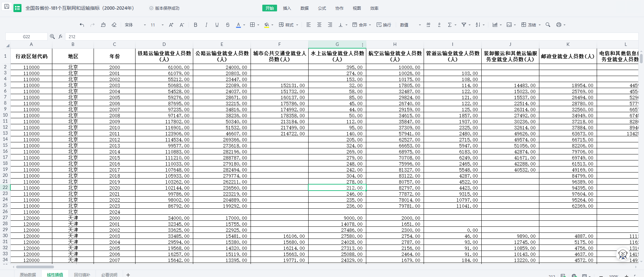This screenshot has width=644, height=277.
Task: Toggle strikethrough formatting
Action: [x=228, y=25]
